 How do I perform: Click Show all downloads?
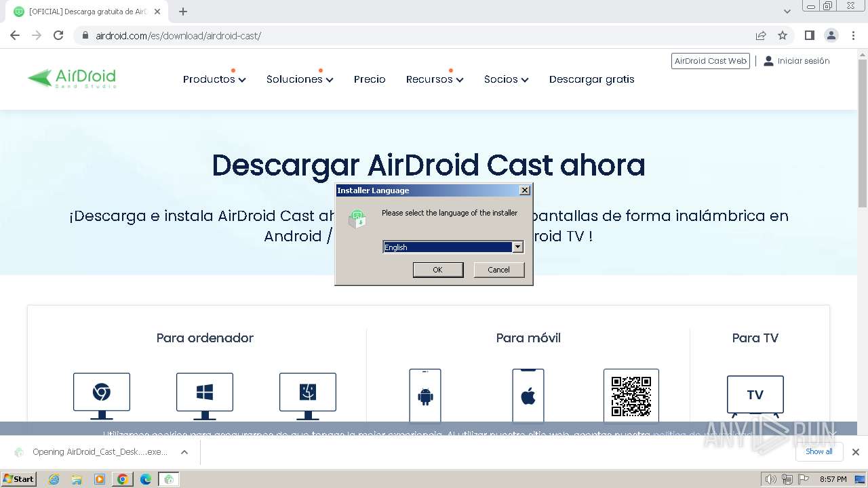pyautogui.click(x=819, y=452)
